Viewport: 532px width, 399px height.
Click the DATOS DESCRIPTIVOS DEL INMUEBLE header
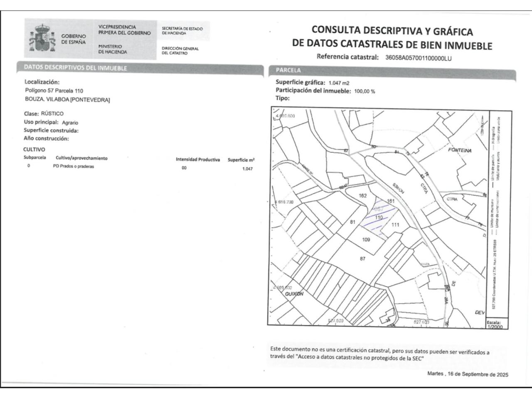coord(75,68)
